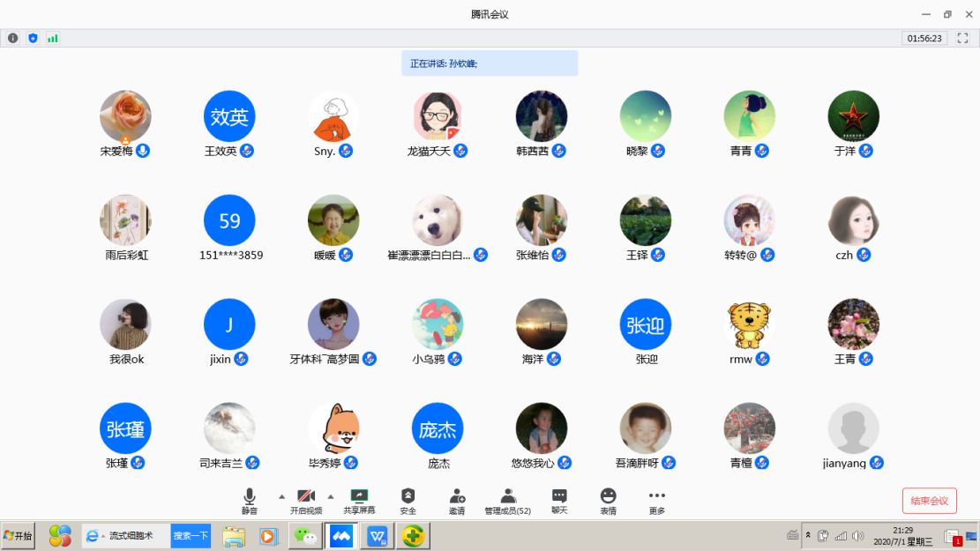
Task: Open 管理成员(52) member management
Action: click(507, 501)
